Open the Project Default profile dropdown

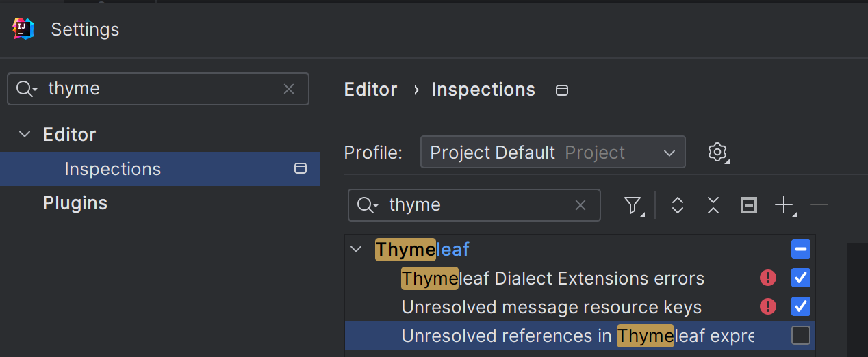[552, 152]
